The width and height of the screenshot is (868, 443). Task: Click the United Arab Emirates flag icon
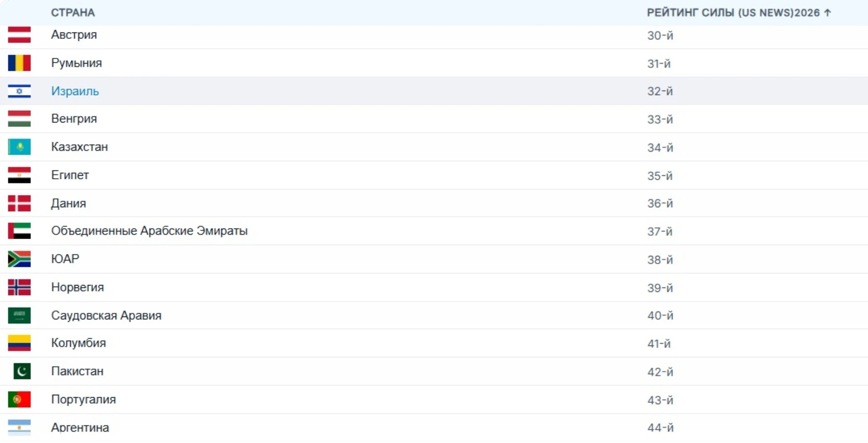coord(19,231)
